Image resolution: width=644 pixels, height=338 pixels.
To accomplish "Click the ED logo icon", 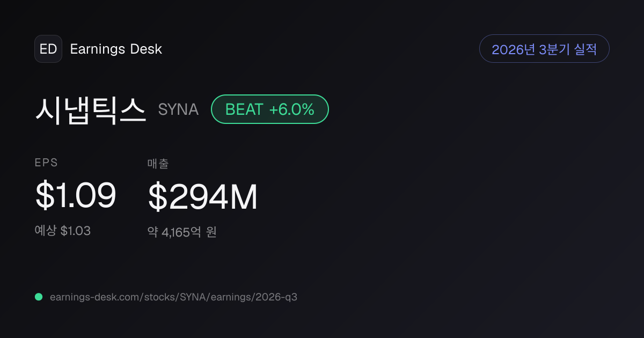I will click(48, 49).
